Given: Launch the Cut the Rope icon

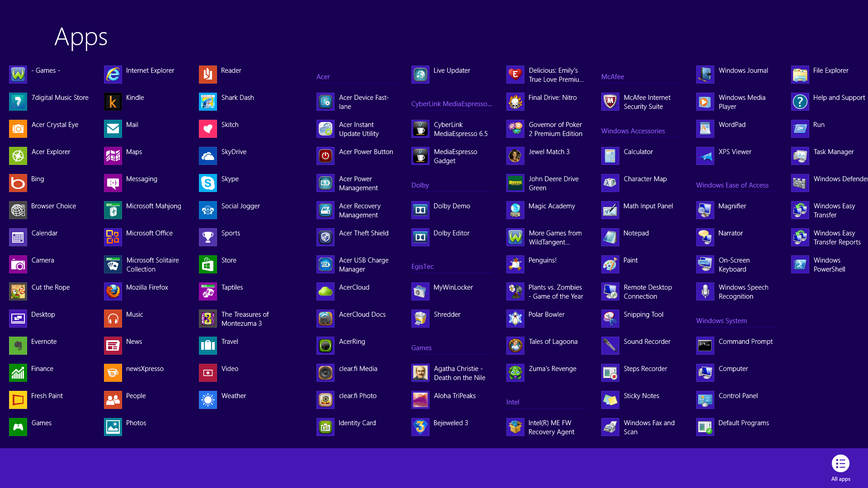Looking at the screenshot, I should click(18, 291).
